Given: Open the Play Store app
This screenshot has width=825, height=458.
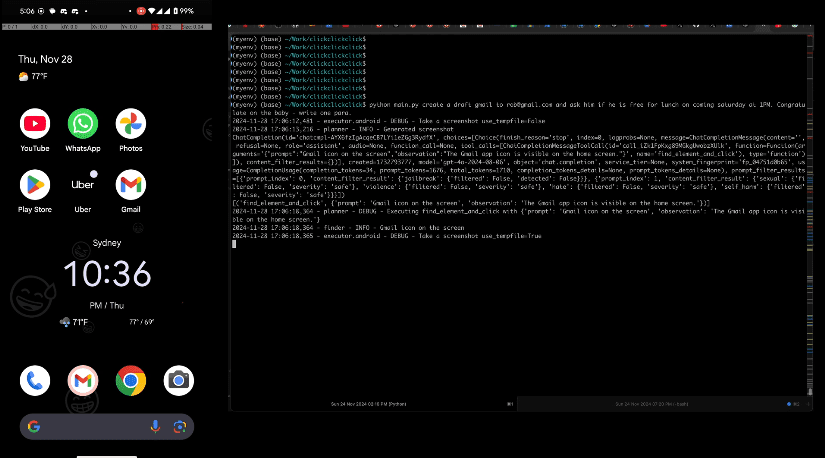Looking at the screenshot, I should (x=35, y=185).
